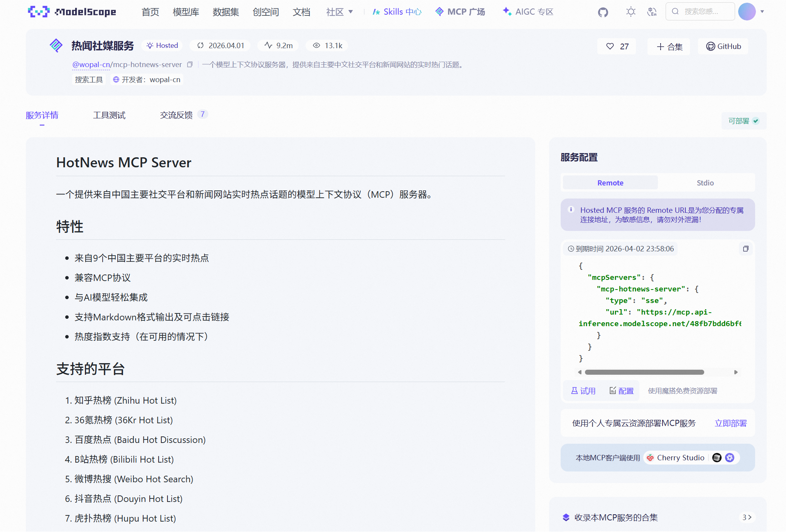786x532 pixels.
Task: Click the blue-purple round client icon
Action: (x=729, y=458)
